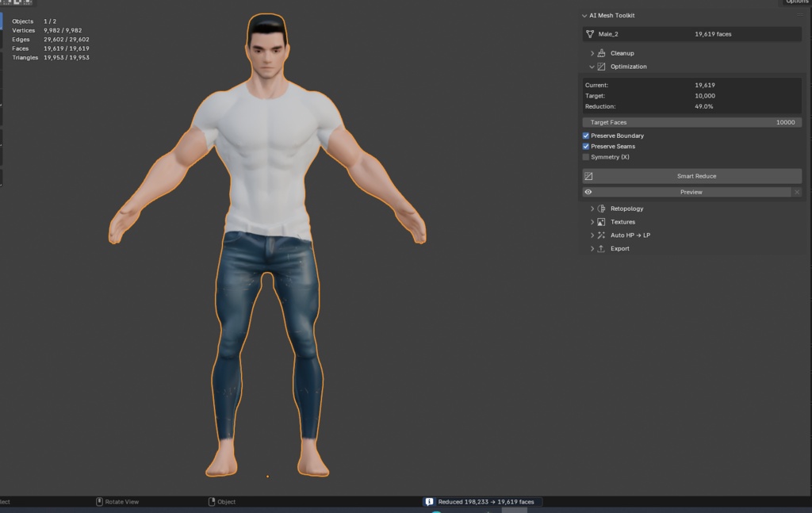Image resolution: width=812 pixels, height=513 pixels.
Task: Open the Options dropdown at top right
Action: click(x=796, y=2)
